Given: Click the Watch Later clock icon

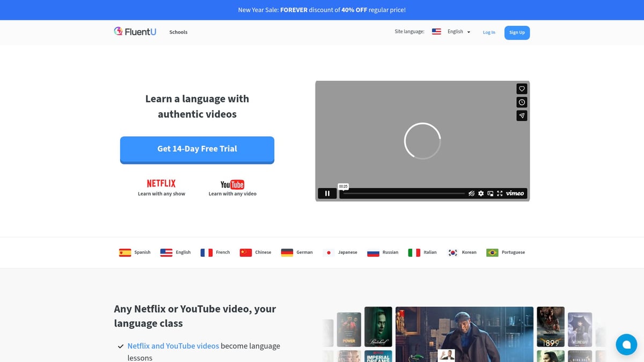Looking at the screenshot, I should coord(522,102).
